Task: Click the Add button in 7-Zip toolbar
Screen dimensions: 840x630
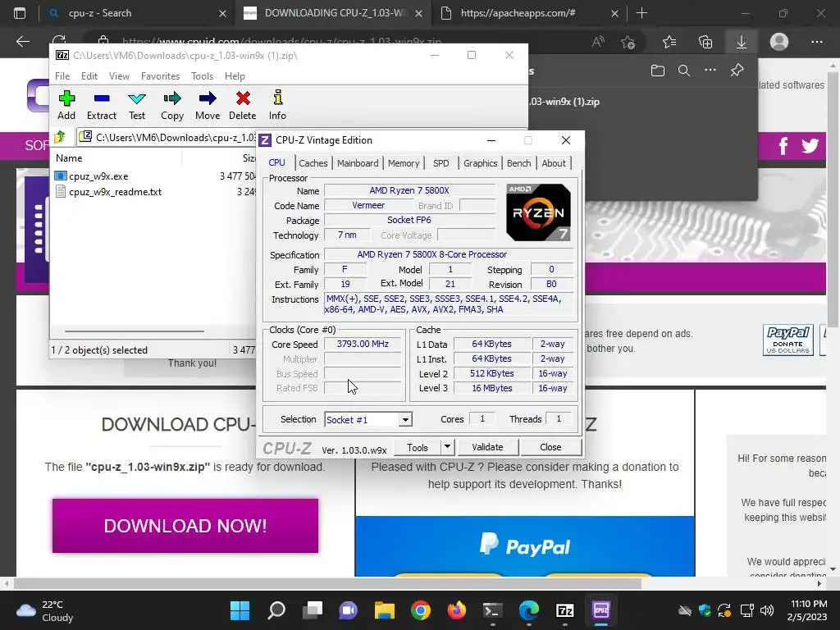Action: coord(66,105)
